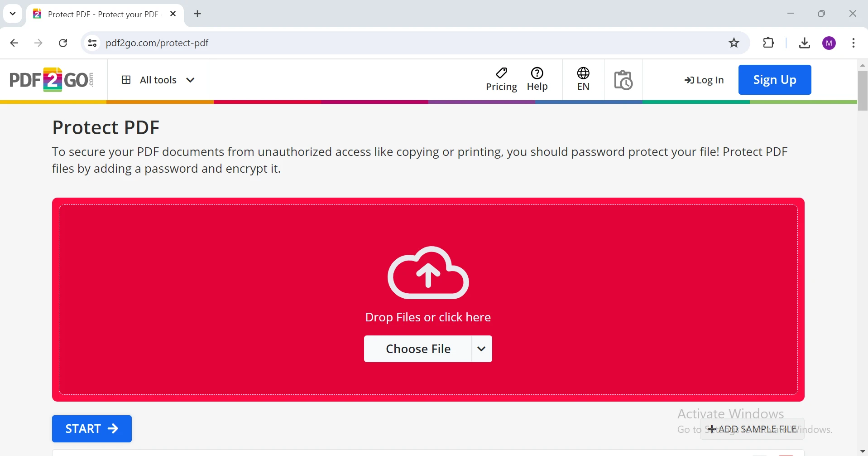
Task: Open the Help page
Action: 537,80
